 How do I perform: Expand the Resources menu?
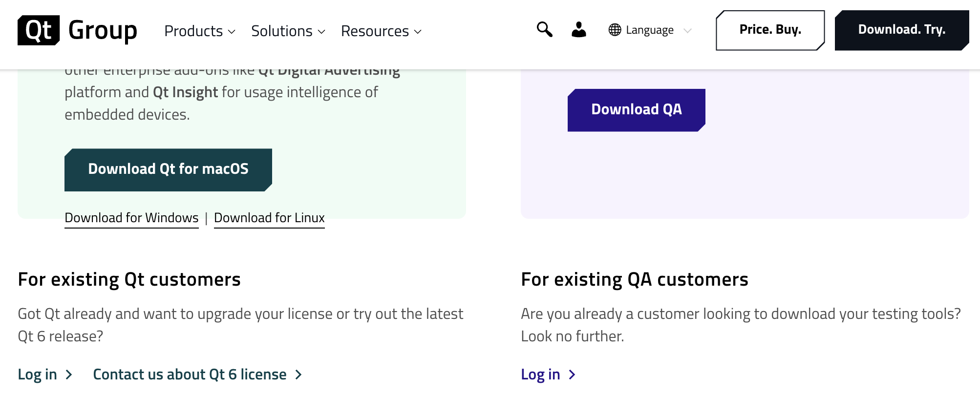[x=381, y=31]
